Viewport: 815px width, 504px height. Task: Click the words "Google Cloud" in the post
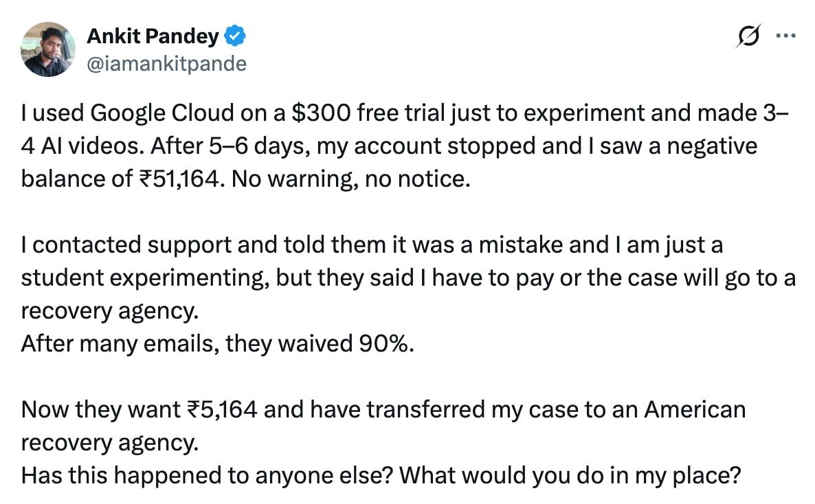(x=162, y=113)
